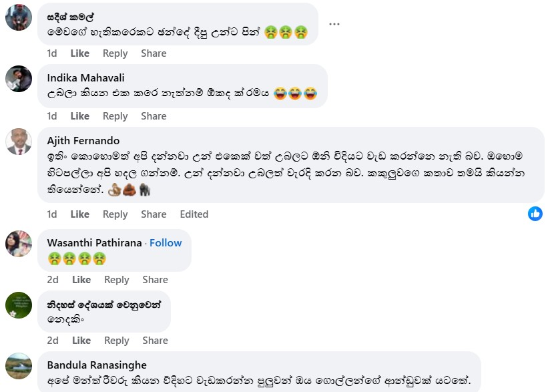Click the blue like reaction on Ajith Fernando's comment

click(x=535, y=214)
